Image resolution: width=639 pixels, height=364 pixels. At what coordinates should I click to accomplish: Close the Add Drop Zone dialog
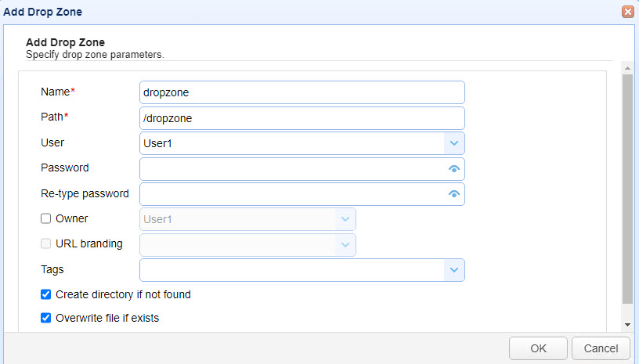tap(627, 12)
